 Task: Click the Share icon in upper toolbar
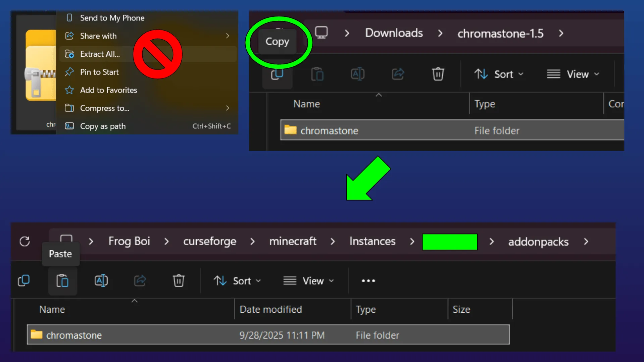pyautogui.click(x=398, y=74)
